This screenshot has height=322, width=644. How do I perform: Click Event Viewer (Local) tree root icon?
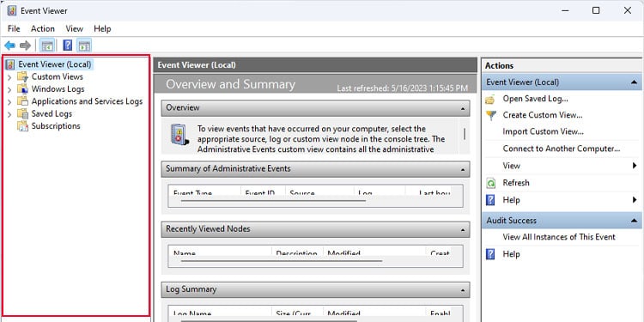10,64
